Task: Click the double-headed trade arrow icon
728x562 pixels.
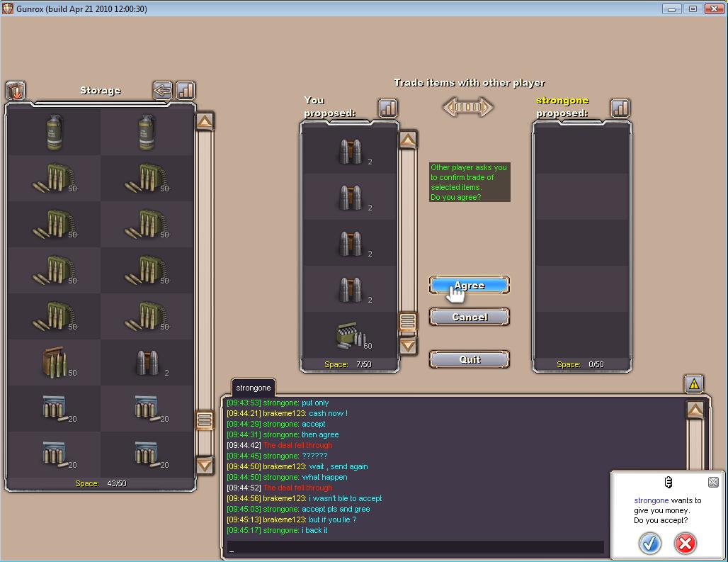Action: coord(467,107)
